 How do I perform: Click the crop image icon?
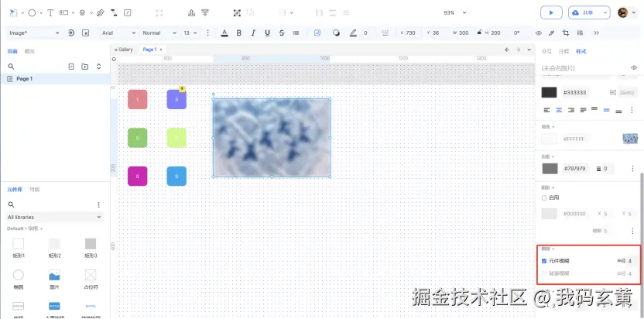[x=566, y=33]
